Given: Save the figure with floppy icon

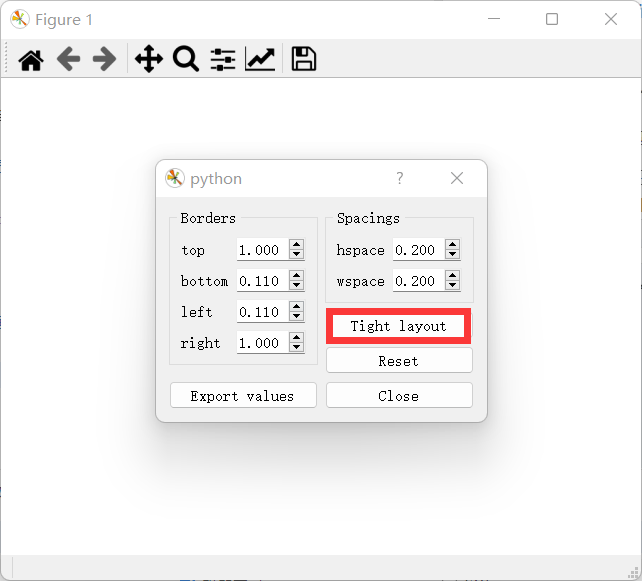Looking at the screenshot, I should pyautogui.click(x=303, y=59).
